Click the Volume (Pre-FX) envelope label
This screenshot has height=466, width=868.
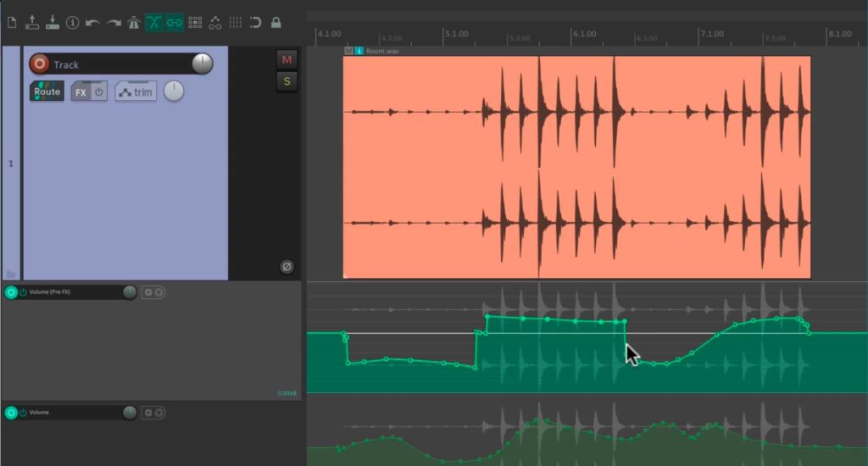pos(49,292)
